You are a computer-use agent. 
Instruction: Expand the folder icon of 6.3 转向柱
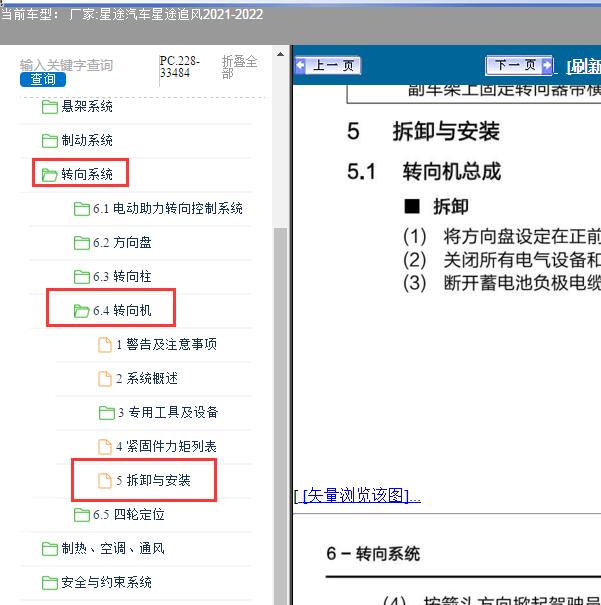(81, 277)
